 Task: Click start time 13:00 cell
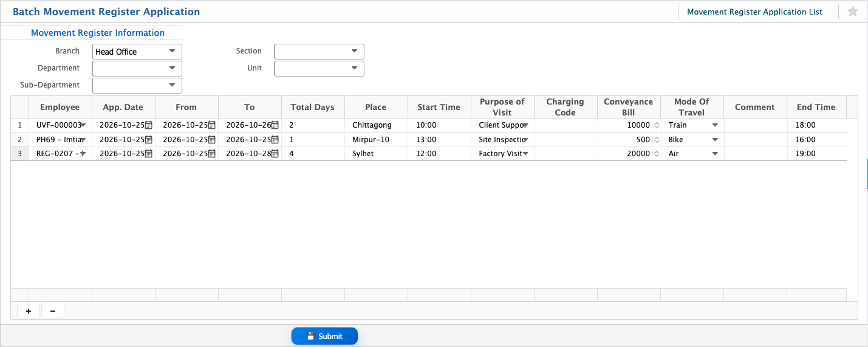click(439, 139)
